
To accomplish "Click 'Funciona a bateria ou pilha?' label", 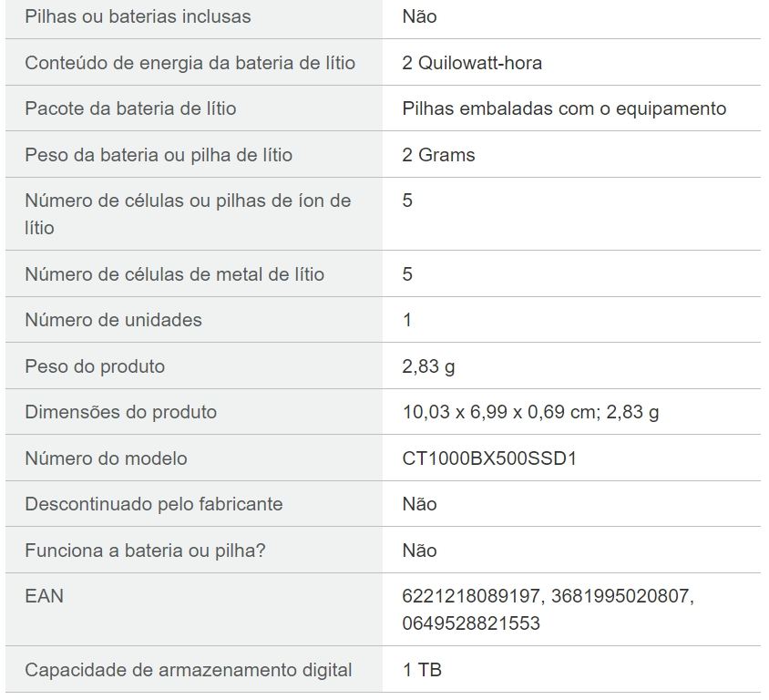I will (145, 551).
